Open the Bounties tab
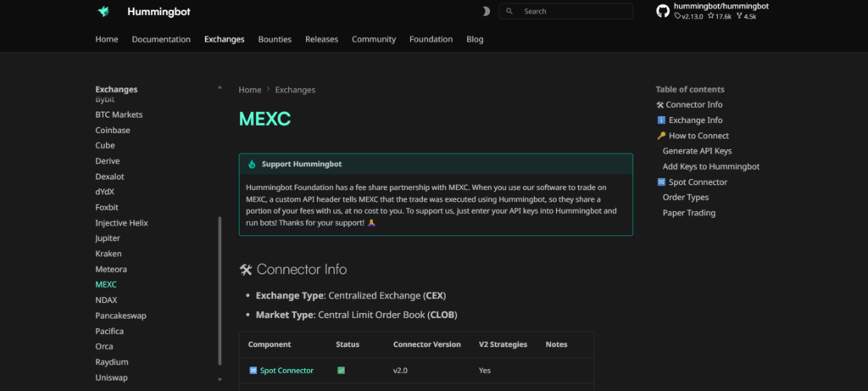This screenshot has height=391, width=868. click(275, 39)
